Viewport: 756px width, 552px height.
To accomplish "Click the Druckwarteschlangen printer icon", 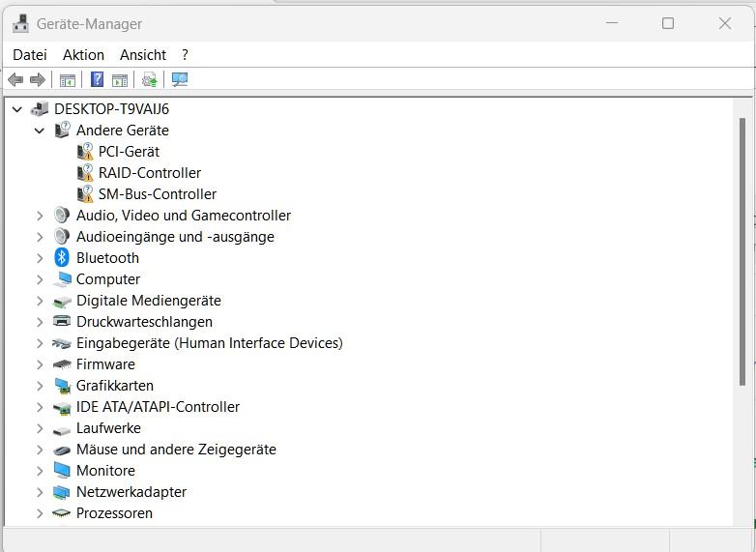I will click(62, 321).
